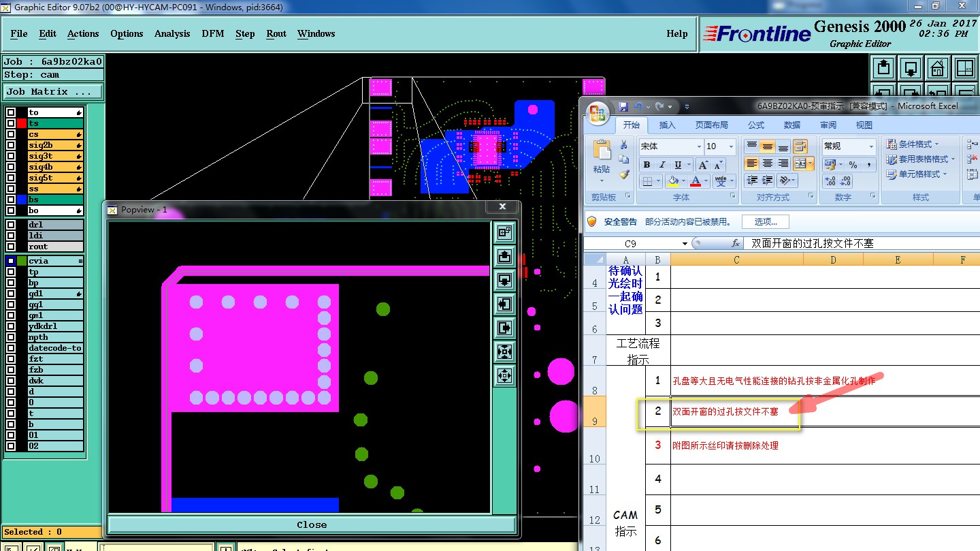Select the cell with red text 附图所示丝印请按删除处理
The image size is (980, 551).
click(x=736, y=445)
